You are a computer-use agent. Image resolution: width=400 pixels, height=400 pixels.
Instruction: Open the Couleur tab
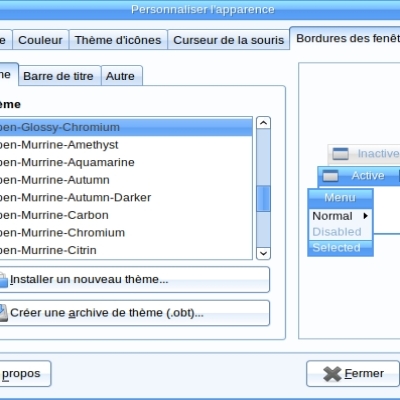pyautogui.click(x=40, y=40)
